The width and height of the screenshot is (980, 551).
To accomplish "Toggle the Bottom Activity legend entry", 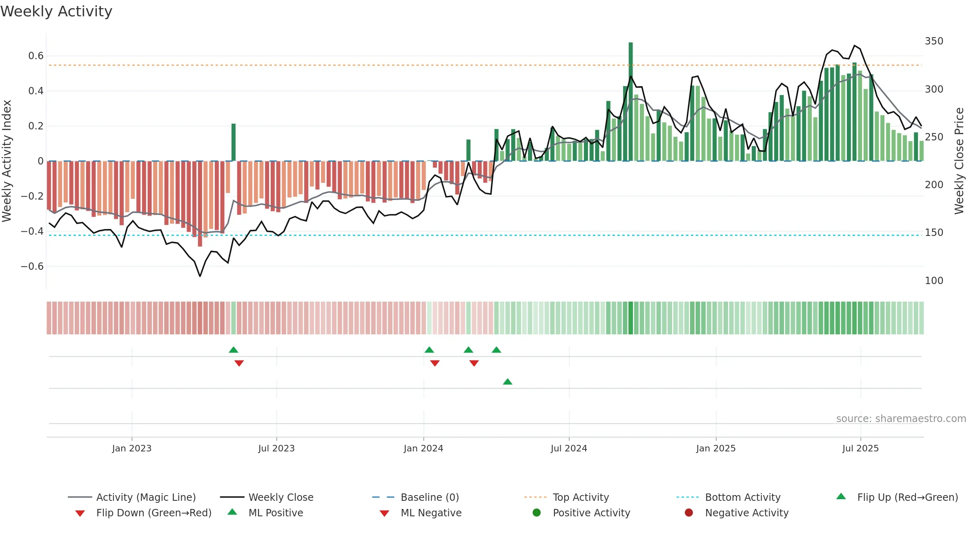I will [728, 497].
